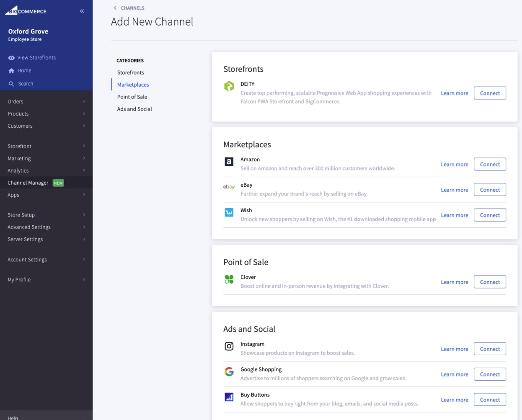Connect the Amazon marketplace channel
The image size is (522, 420).
coord(489,165)
